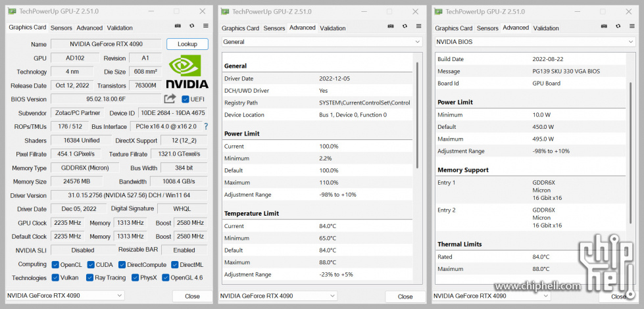Viewport: 644px width, 309px height.
Task: Click the Device Location row
Action: point(318,115)
